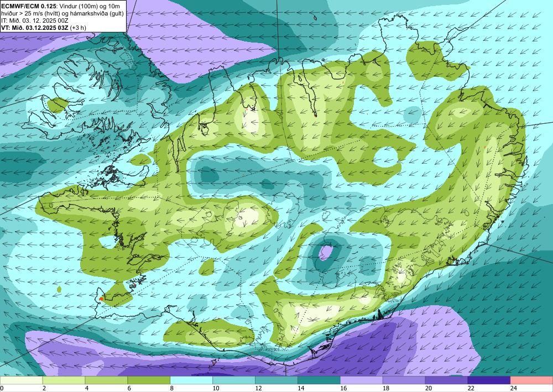This screenshot has width=553, height=392.
Task: Click the legend scale label '6'
Action: click(x=129, y=388)
